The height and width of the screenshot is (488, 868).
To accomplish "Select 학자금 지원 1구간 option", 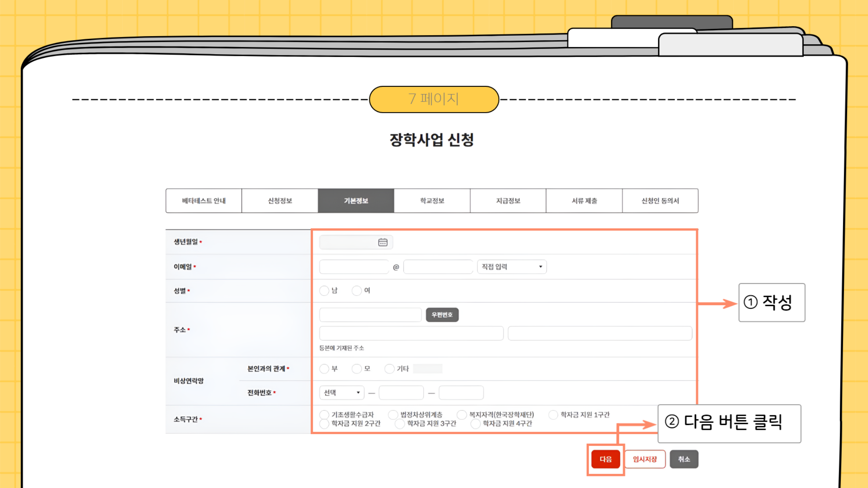I will 553,414.
